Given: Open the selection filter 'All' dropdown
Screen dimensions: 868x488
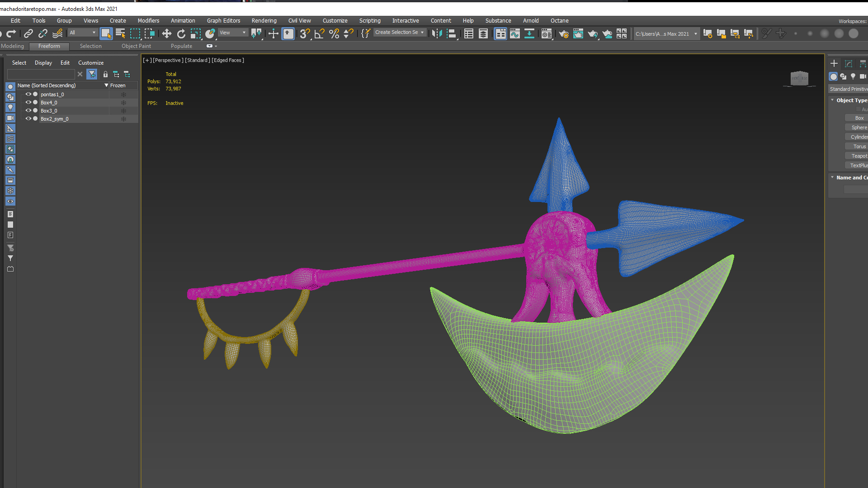Looking at the screenshot, I should [83, 33].
